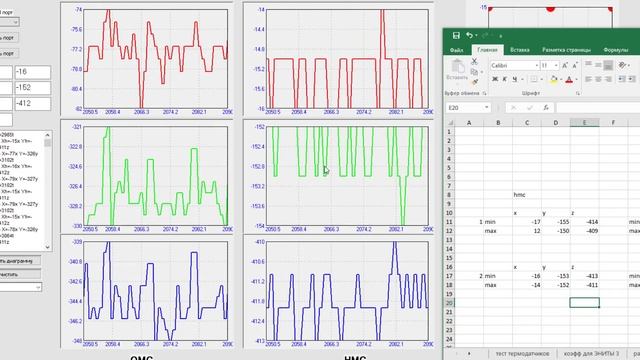
Task: Toggle bold Ж formatting
Action: click(495, 79)
